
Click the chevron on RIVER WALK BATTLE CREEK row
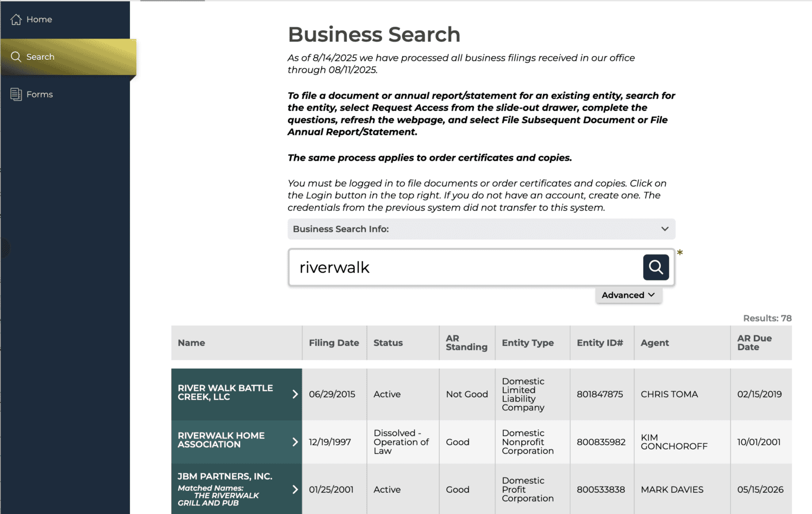click(295, 394)
